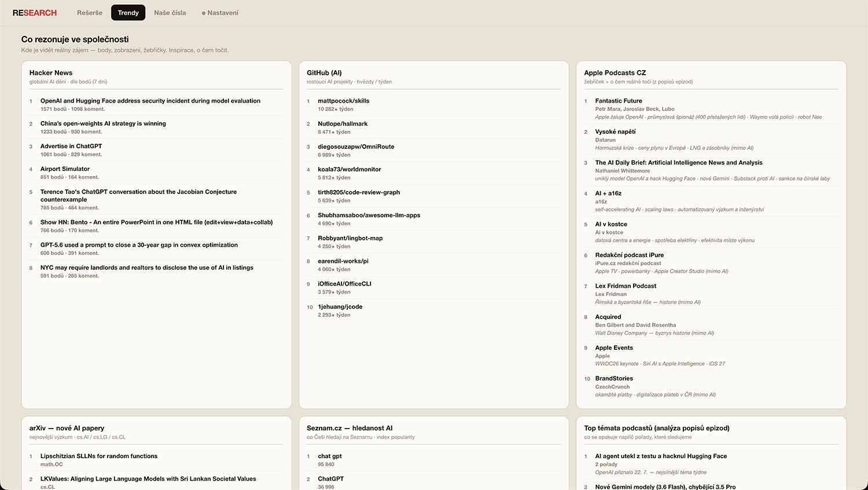Open the AI + a16z podcast
The width and height of the screenshot is (868, 490).
(608, 193)
